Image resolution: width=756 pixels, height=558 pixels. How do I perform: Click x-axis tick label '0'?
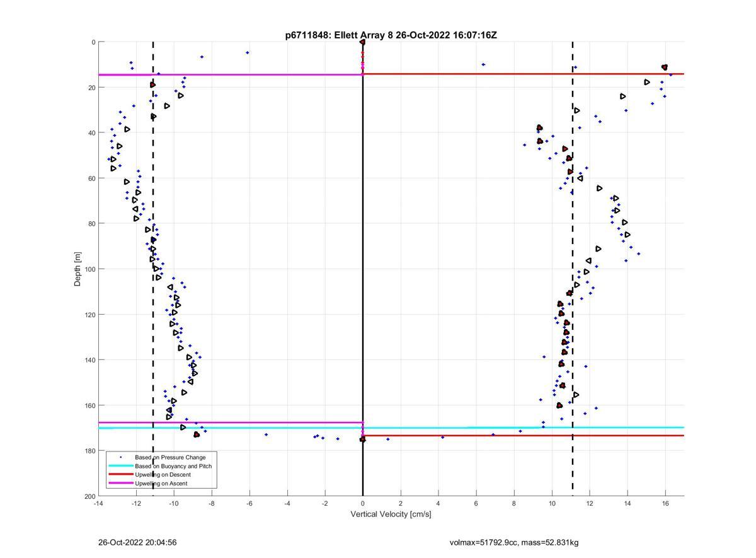(x=363, y=503)
